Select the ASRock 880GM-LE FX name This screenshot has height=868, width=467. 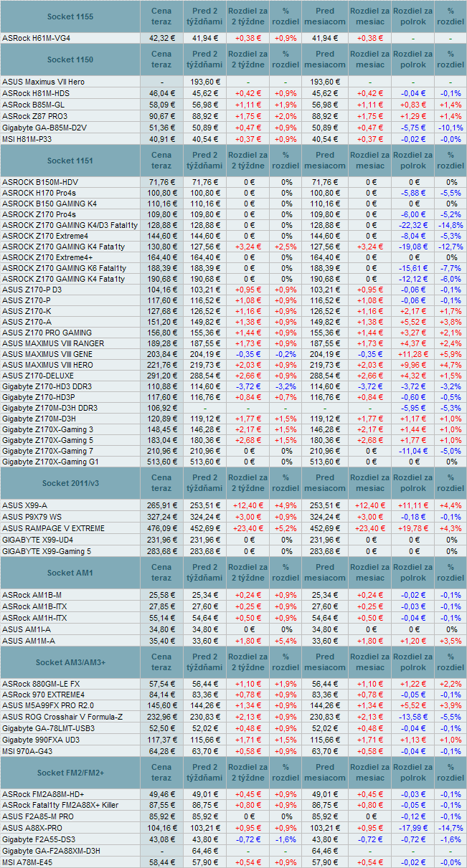coord(41,685)
